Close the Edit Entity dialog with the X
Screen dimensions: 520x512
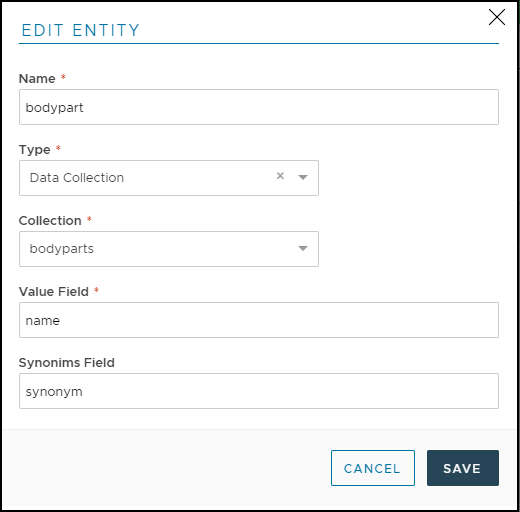click(497, 17)
